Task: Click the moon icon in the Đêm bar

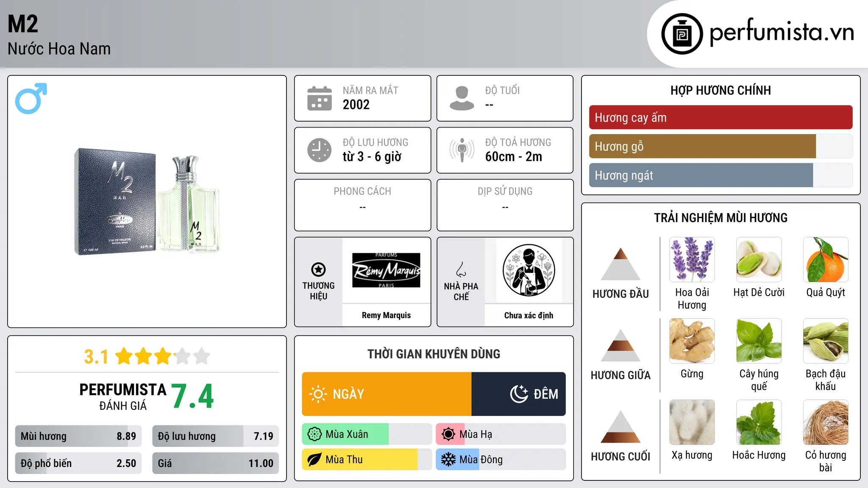Action: click(x=519, y=394)
